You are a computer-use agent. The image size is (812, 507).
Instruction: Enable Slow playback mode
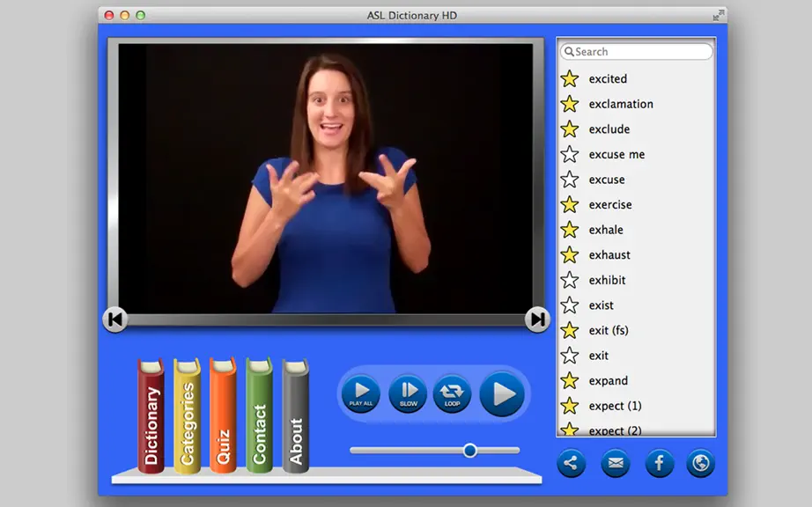(408, 394)
